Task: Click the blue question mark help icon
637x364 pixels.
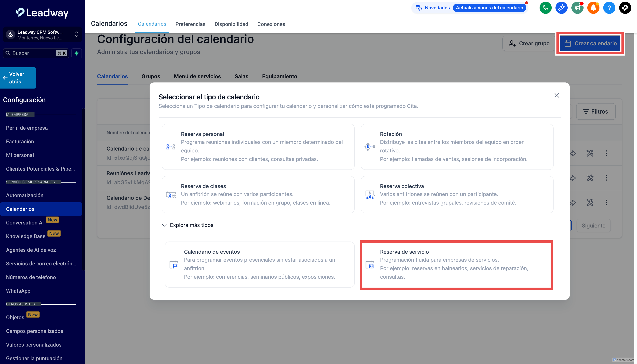Action: point(609,8)
